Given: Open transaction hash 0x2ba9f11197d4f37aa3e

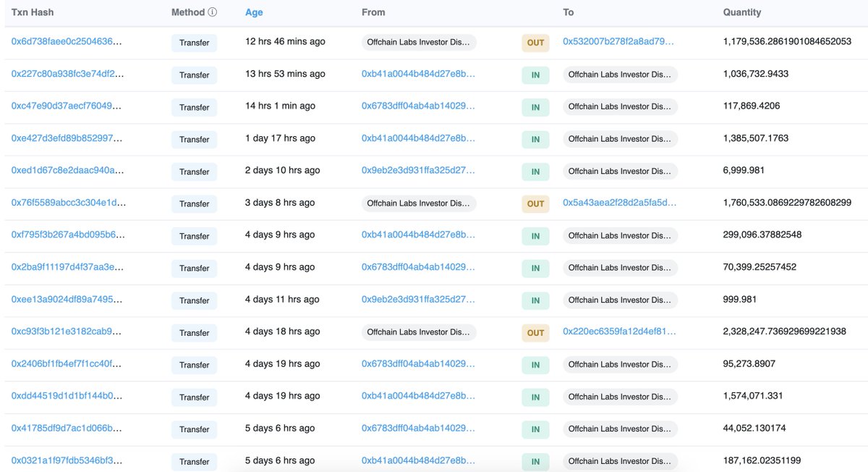Looking at the screenshot, I should [x=67, y=267].
